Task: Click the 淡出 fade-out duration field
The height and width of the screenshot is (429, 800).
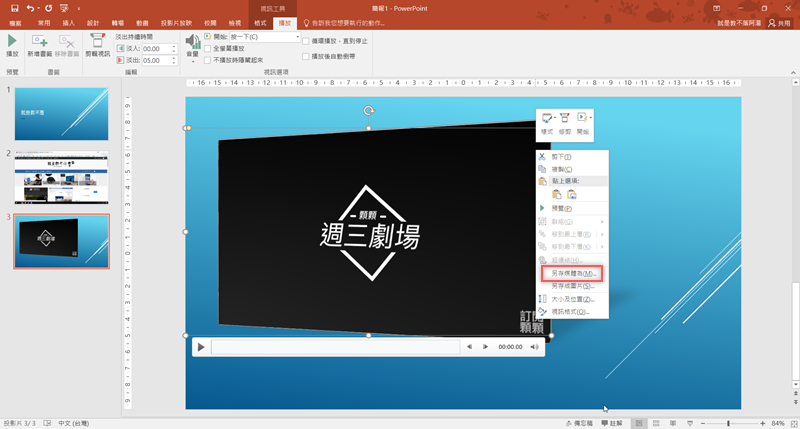Action: coord(156,60)
